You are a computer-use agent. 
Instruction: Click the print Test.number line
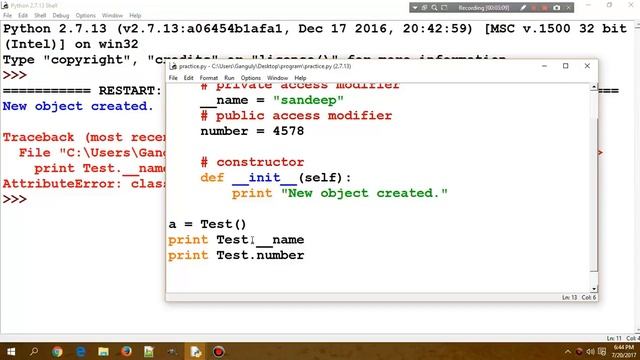(x=236, y=255)
